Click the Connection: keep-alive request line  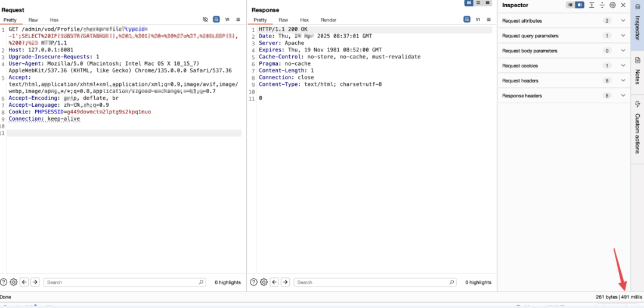pyautogui.click(x=44, y=119)
